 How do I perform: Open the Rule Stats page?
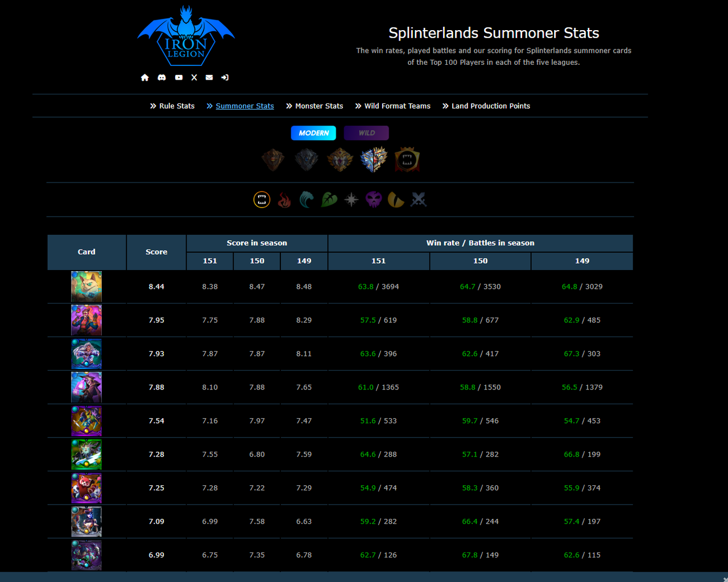172,106
